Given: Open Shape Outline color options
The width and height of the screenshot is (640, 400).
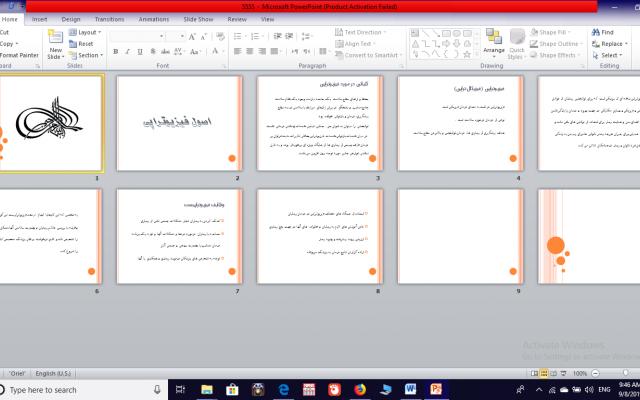Looking at the screenshot, I should click(556, 44).
